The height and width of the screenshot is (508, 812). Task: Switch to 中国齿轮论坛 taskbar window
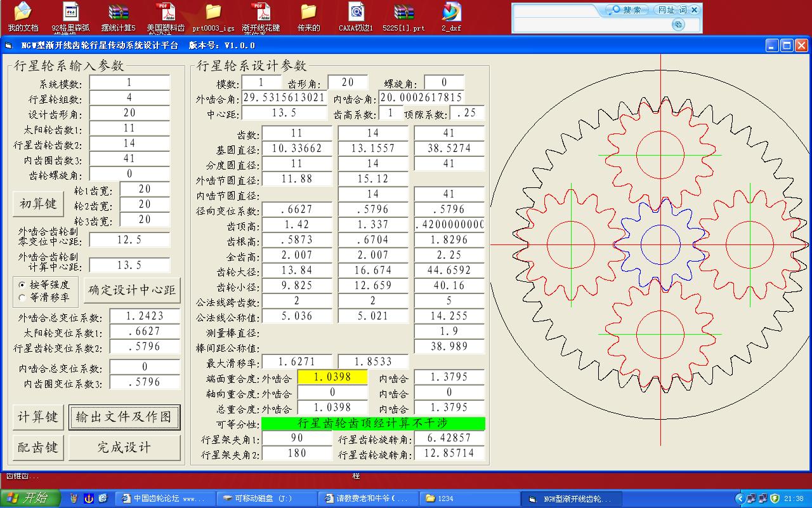coord(166,498)
